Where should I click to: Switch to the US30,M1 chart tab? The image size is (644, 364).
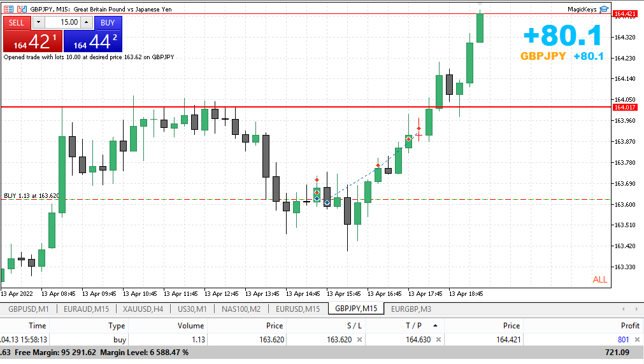[x=192, y=309]
